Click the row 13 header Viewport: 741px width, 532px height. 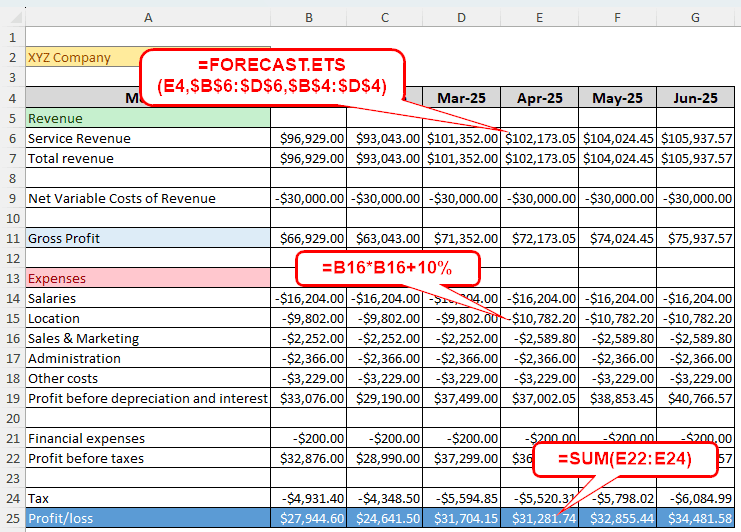click(x=11, y=278)
